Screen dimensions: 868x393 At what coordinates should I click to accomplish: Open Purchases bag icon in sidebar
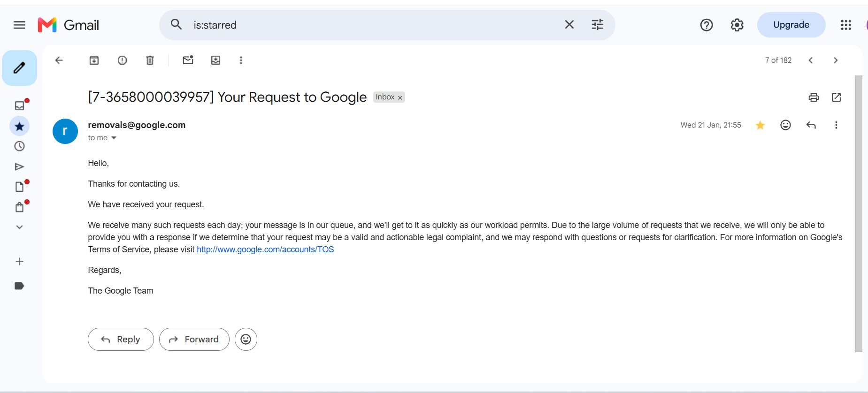(19, 207)
